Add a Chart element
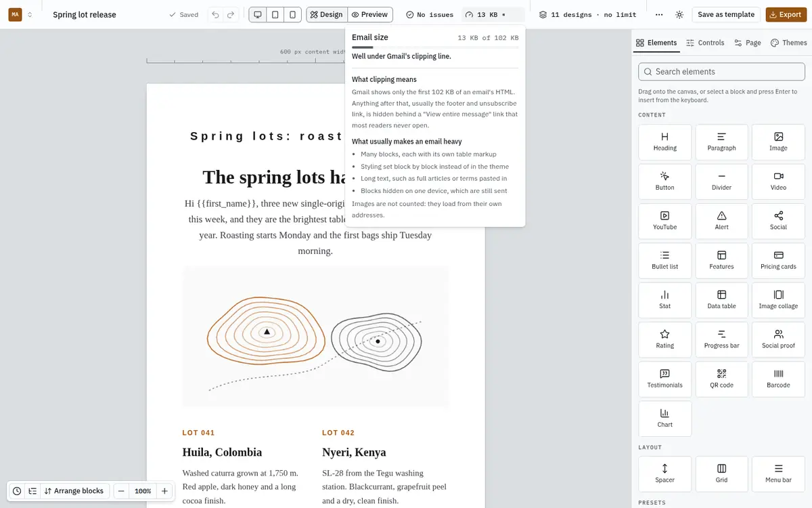Viewport: 812px width, 508px height. 665,419
